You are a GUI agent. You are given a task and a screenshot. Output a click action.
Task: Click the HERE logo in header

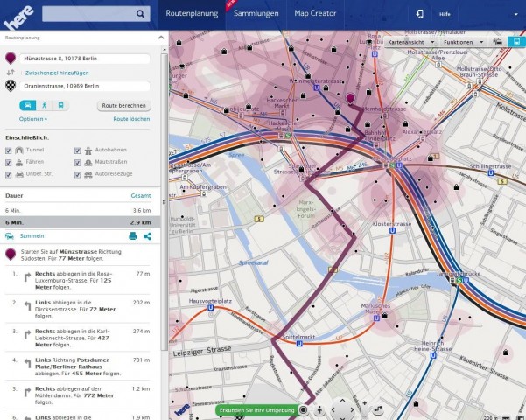(x=19, y=17)
